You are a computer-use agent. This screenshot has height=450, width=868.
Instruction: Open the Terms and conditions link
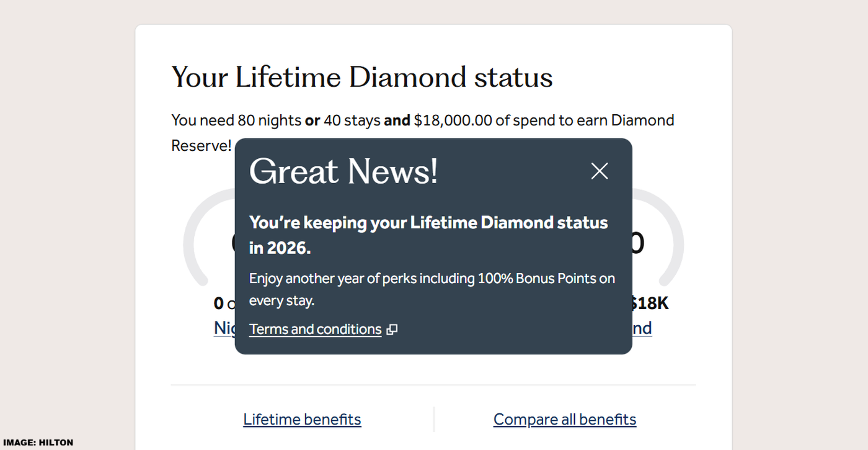315,330
